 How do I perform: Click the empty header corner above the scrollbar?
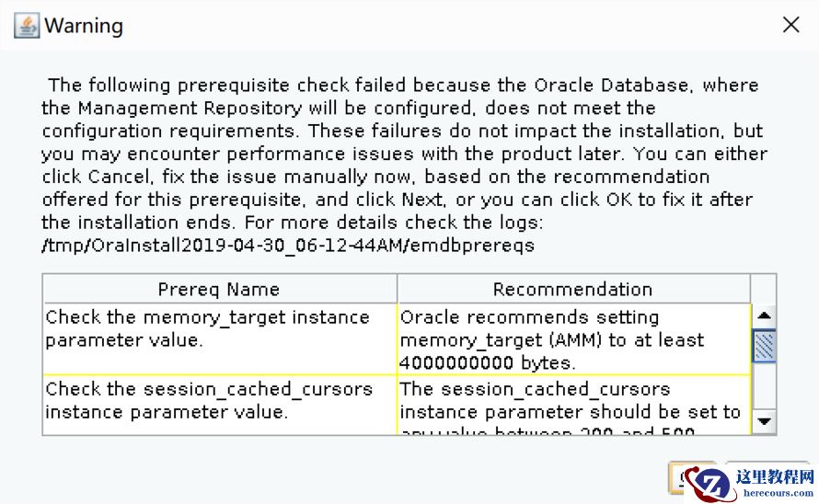click(x=764, y=289)
